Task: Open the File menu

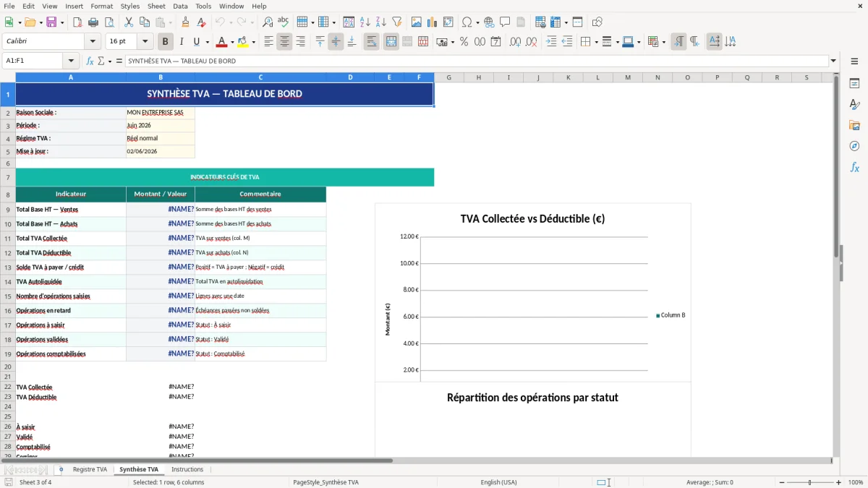Action: [9, 6]
